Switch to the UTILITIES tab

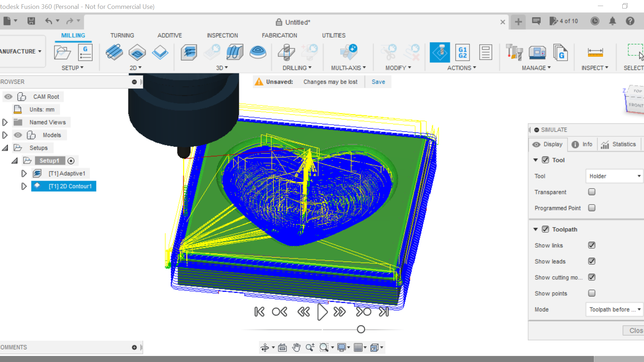pos(334,36)
